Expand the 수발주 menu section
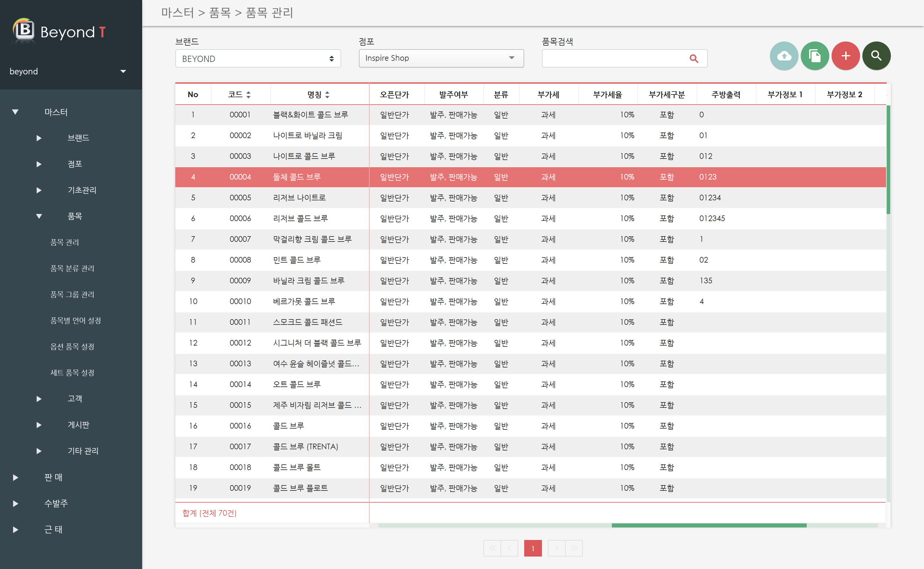The width and height of the screenshot is (924, 569). click(15, 504)
